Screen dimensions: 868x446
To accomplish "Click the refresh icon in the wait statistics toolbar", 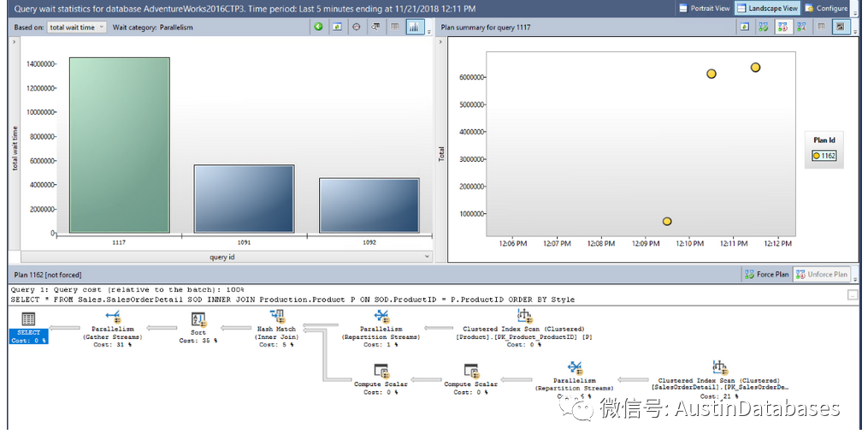I will [338, 27].
